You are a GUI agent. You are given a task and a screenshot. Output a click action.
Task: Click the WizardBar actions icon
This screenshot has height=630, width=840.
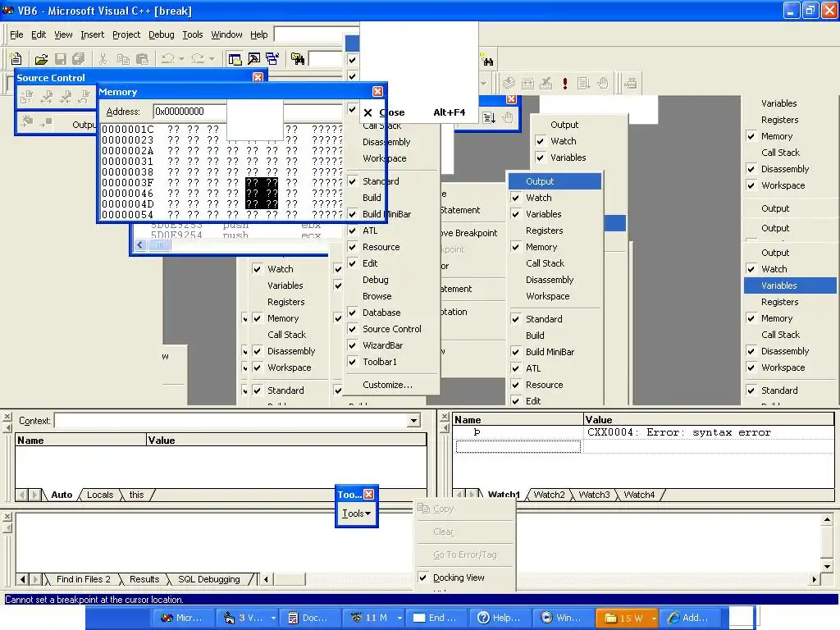[631, 83]
